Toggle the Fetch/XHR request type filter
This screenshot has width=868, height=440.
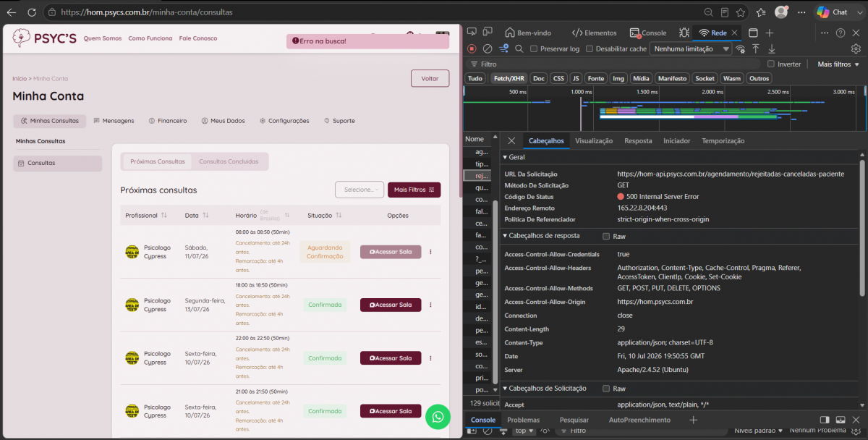click(x=509, y=78)
